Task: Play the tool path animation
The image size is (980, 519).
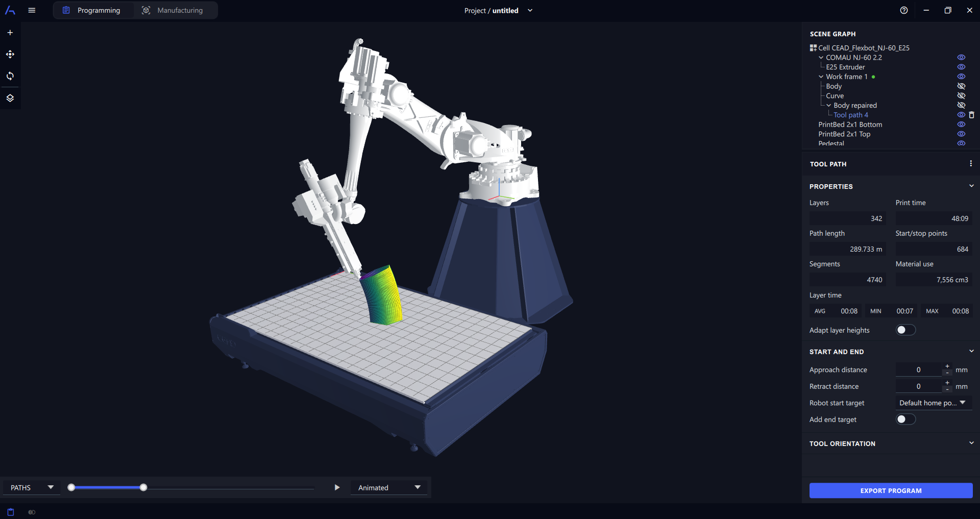Action: coord(337,487)
